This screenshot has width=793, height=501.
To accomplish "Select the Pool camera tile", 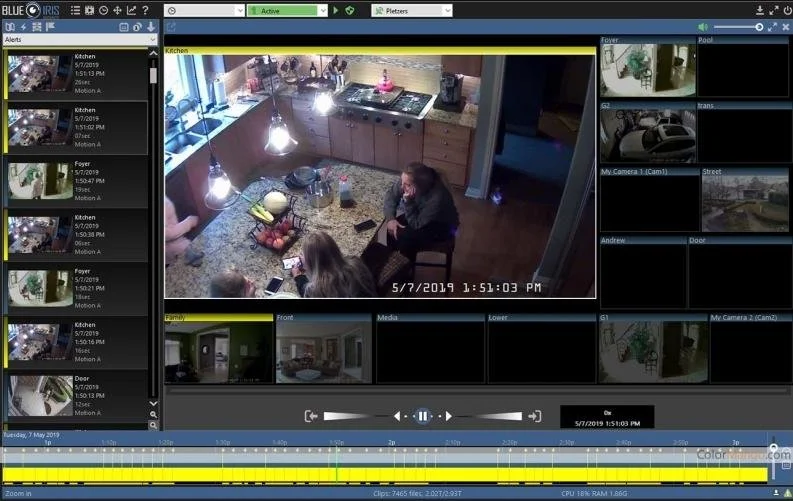I will point(743,67).
